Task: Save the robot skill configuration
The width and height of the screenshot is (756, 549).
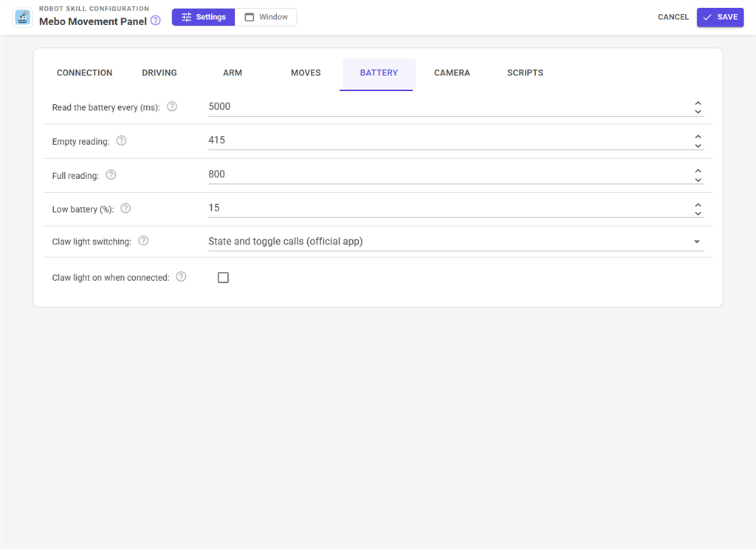Action: 720,18
